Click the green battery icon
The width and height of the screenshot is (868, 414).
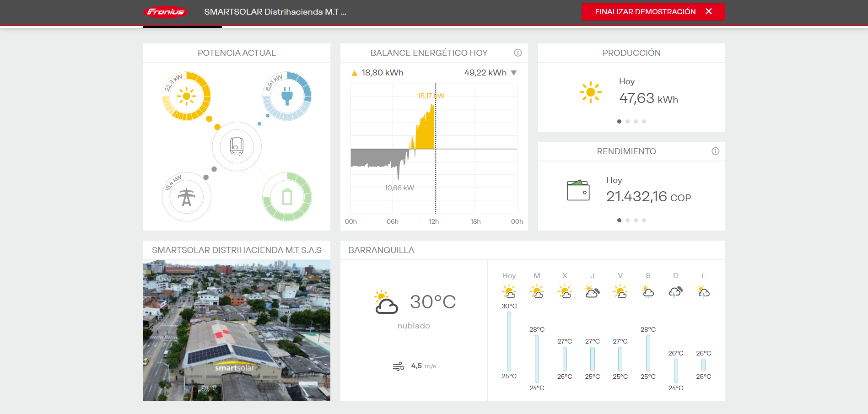pos(287,197)
